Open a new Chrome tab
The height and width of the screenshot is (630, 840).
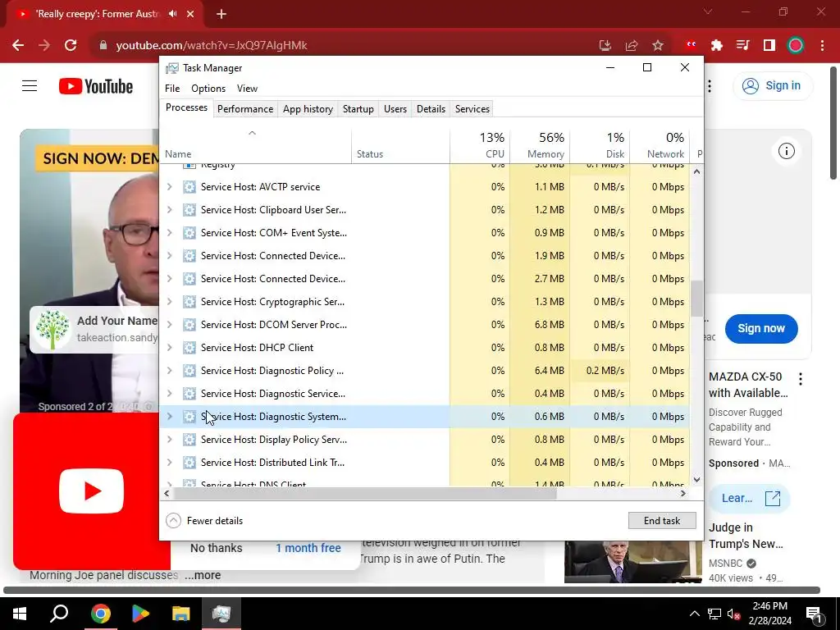pos(221,14)
